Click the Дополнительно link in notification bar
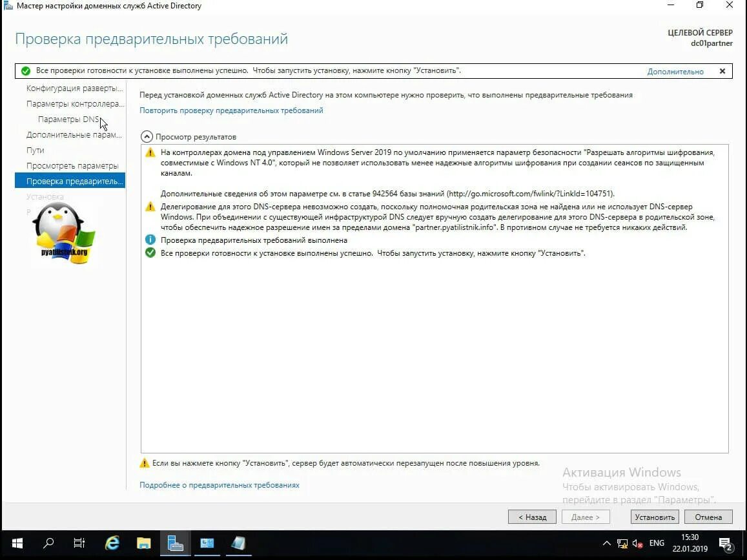This screenshot has height=560, width=747. coord(675,72)
